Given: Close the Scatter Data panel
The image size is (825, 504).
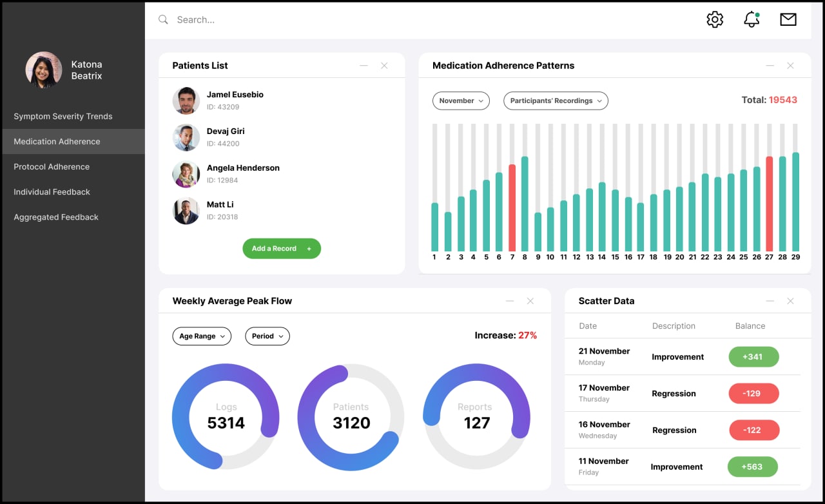Looking at the screenshot, I should [x=790, y=301].
